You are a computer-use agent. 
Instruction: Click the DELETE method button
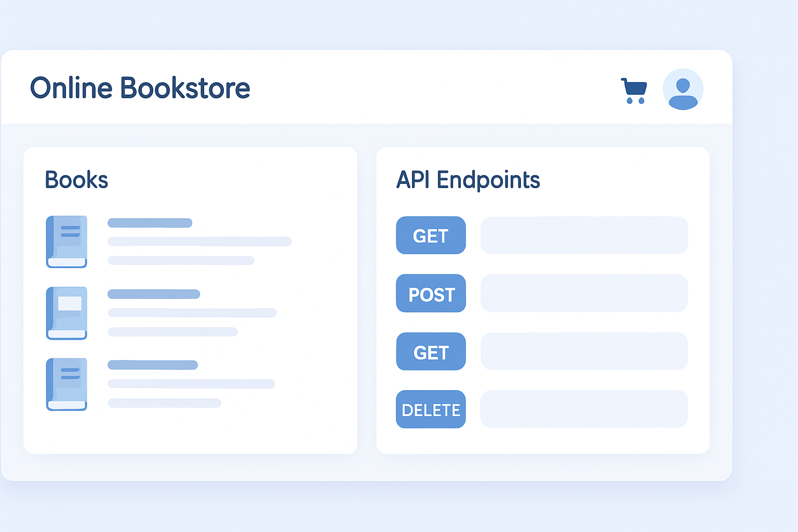(x=431, y=409)
